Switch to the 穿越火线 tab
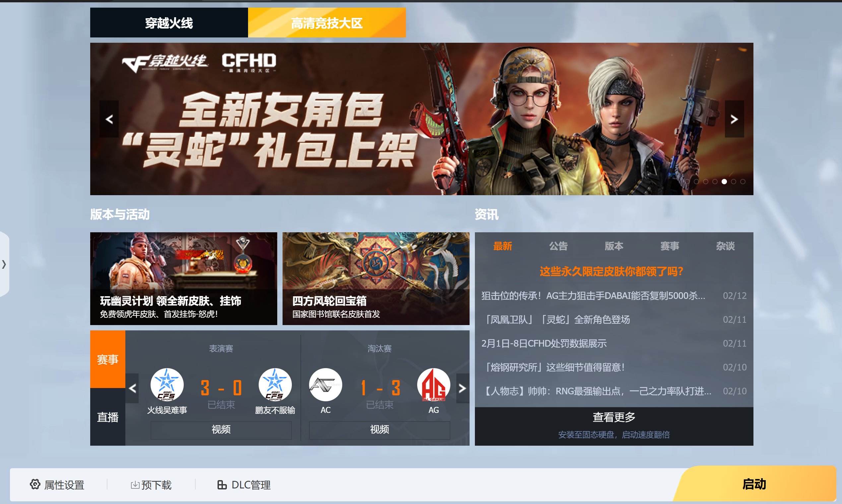 [x=169, y=23]
